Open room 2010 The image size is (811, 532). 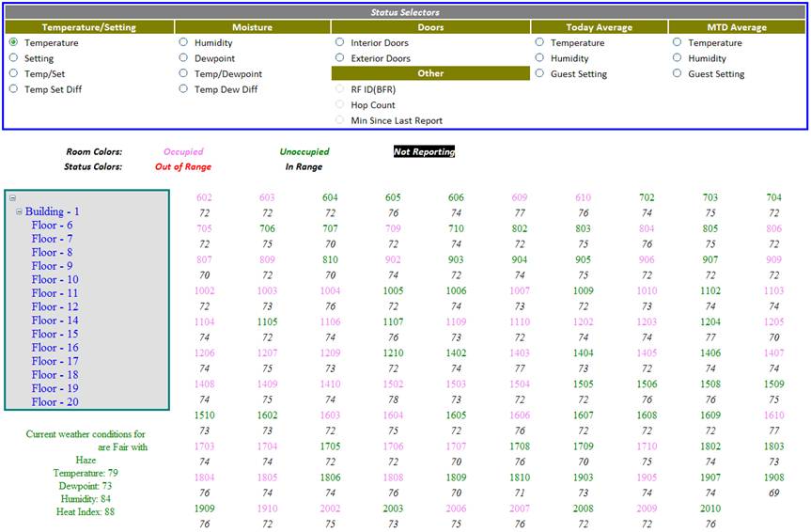coord(710,509)
